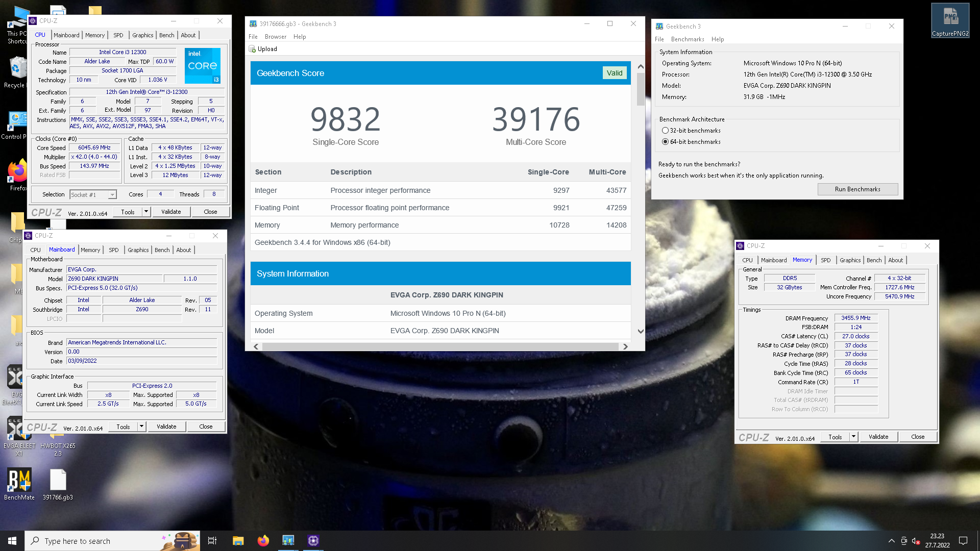Click Validate in CPU-Z CPU window
The width and height of the screenshot is (980, 551).
171,212
